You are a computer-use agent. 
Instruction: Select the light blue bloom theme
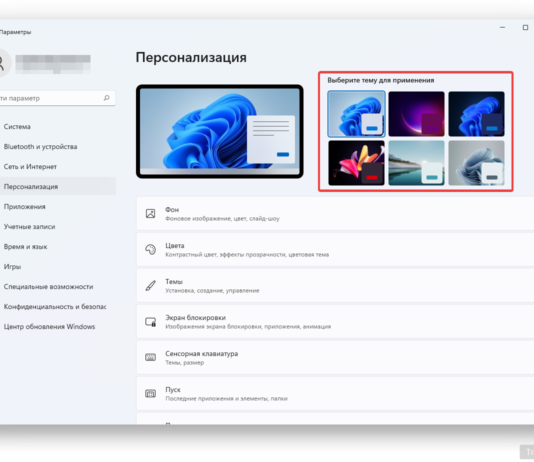(x=356, y=114)
